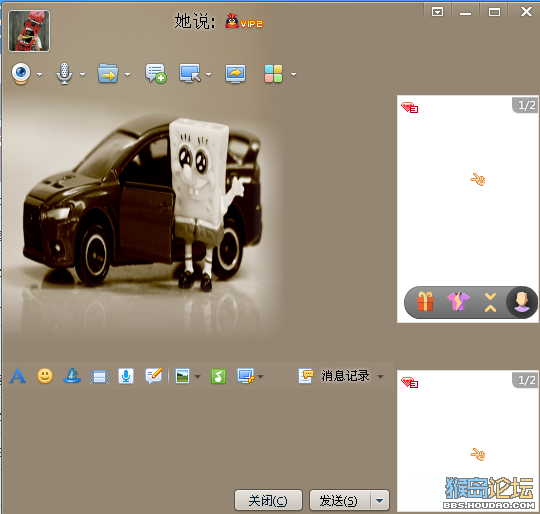Expand the voice call dropdown arrow
Screen dimensions: 540x514
(x=82, y=74)
